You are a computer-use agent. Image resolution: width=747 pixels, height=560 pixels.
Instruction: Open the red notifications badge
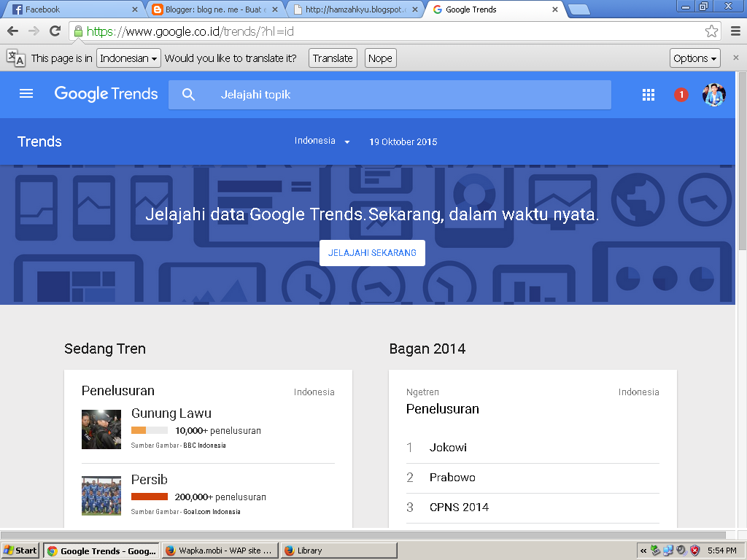[x=681, y=95]
